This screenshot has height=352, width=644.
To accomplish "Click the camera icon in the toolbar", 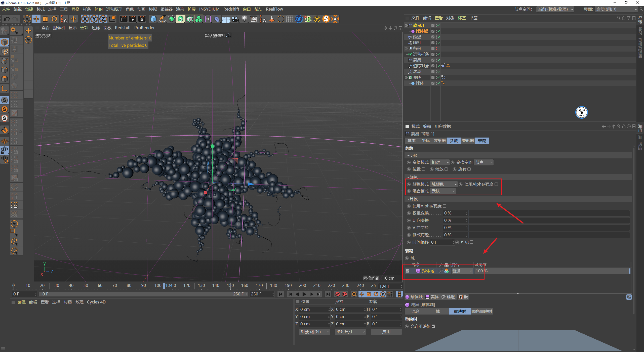I will pos(236,19).
